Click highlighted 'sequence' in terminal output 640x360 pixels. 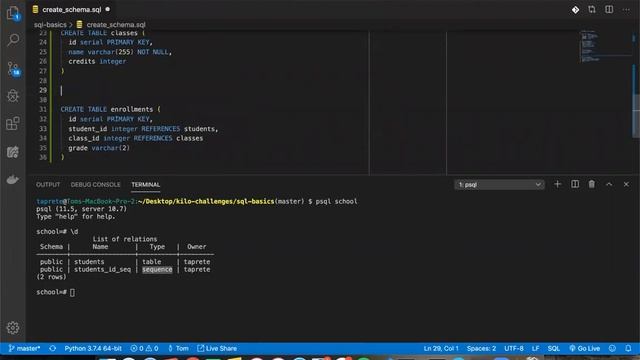(x=157, y=270)
